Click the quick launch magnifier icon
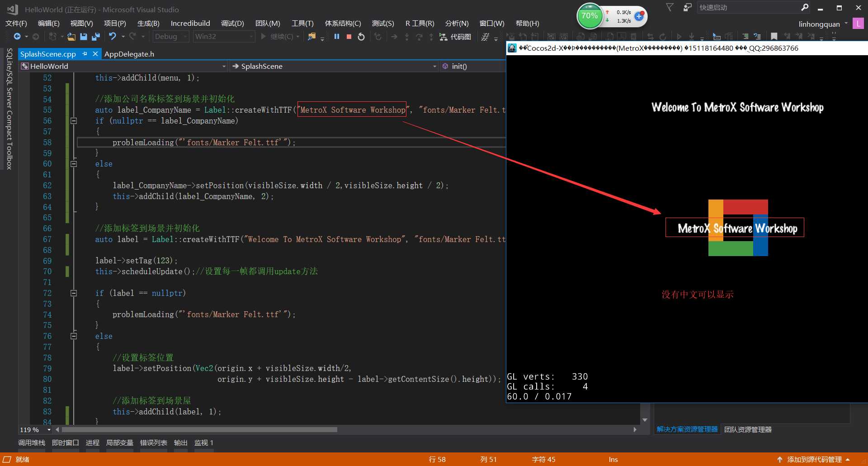Image resolution: width=868 pixels, height=466 pixels. (x=805, y=7)
